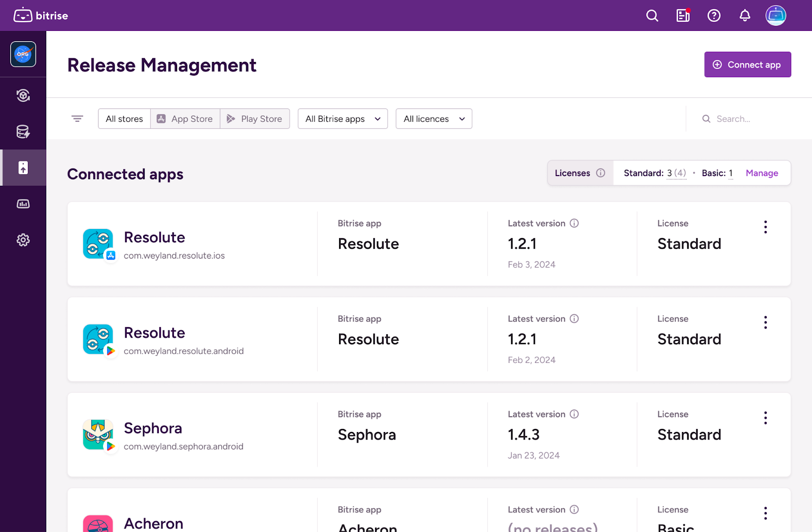The image size is (812, 532).
Task: Open the search icon in top bar
Action: [652, 16]
